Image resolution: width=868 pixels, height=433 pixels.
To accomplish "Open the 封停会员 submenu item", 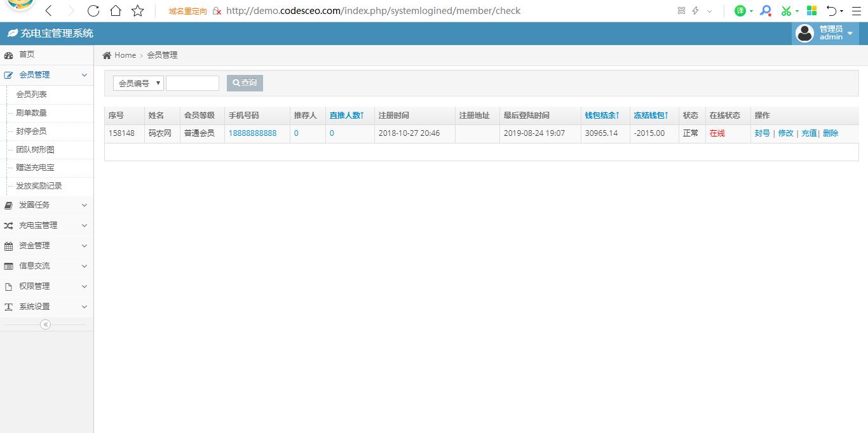I will click(31, 131).
